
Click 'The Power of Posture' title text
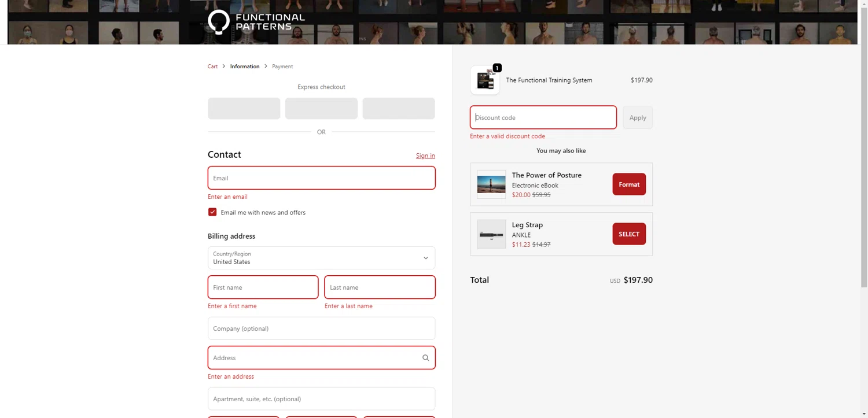pyautogui.click(x=547, y=175)
